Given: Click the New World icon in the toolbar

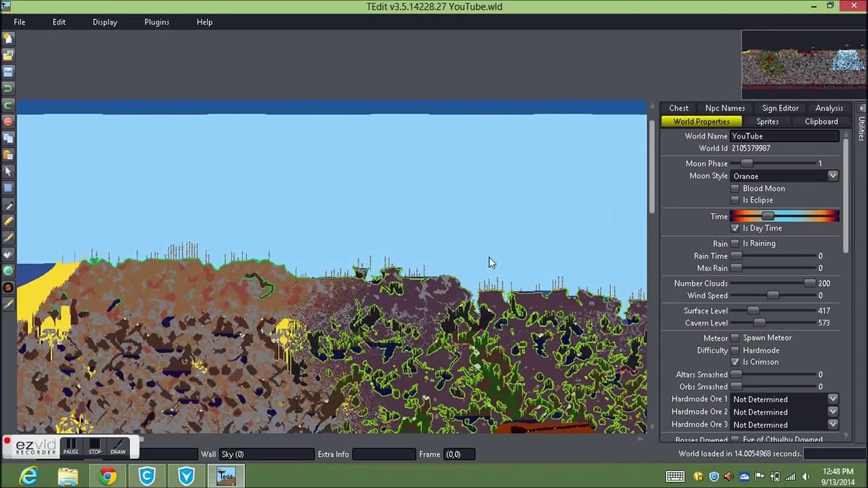Looking at the screenshot, I should coord(8,39).
